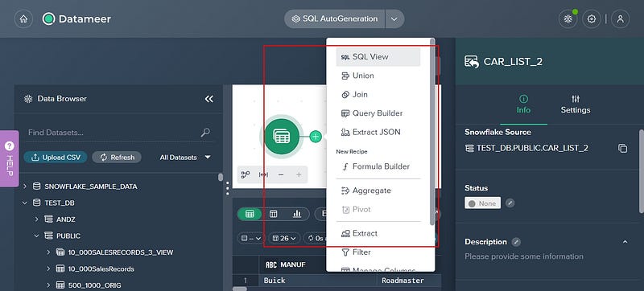The width and height of the screenshot is (644, 291).
Task: Click the search magnifier in Find Datasets
Action: [x=205, y=133]
